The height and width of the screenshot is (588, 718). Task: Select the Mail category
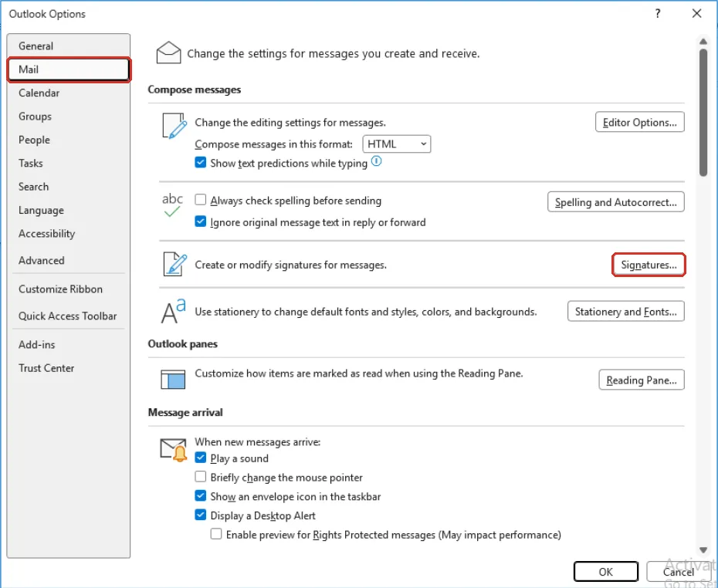click(69, 69)
